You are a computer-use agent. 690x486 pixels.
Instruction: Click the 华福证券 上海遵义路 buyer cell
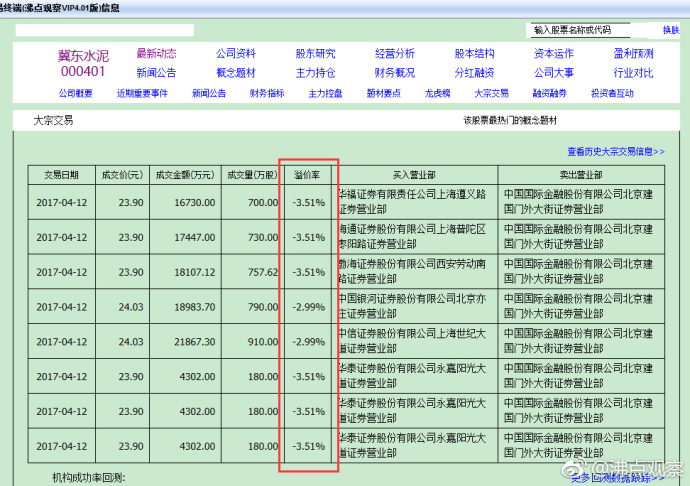(x=414, y=202)
